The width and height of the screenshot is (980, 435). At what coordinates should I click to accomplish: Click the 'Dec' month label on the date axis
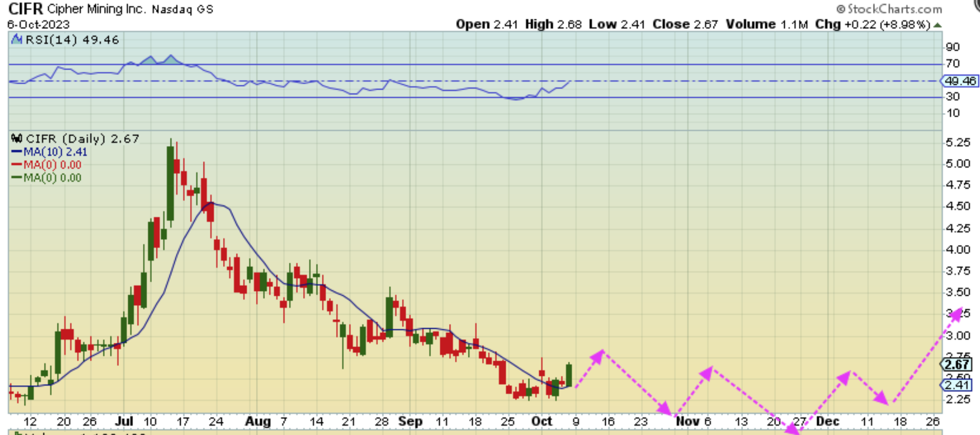pyautogui.click(x=828, y=421)
